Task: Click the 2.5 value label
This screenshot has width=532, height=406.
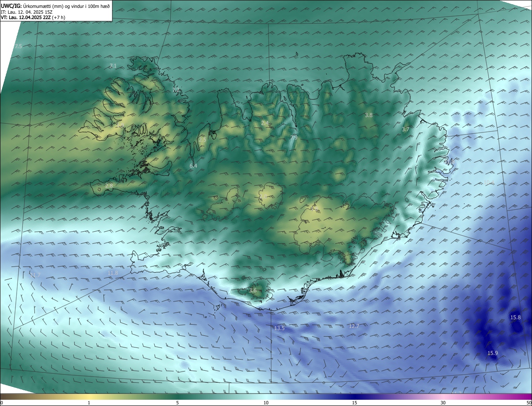Action: (202, 140)
